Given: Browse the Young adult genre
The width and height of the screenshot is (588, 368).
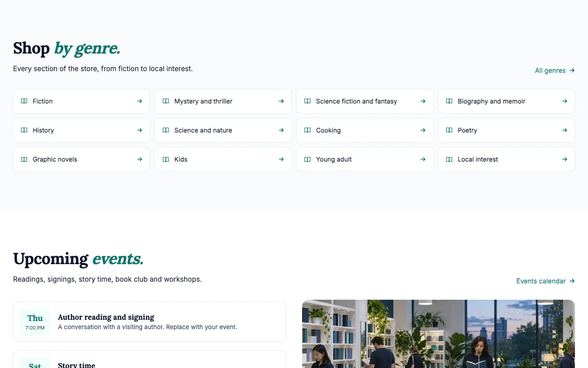Looking at the screenshot, I should [365, 159].
